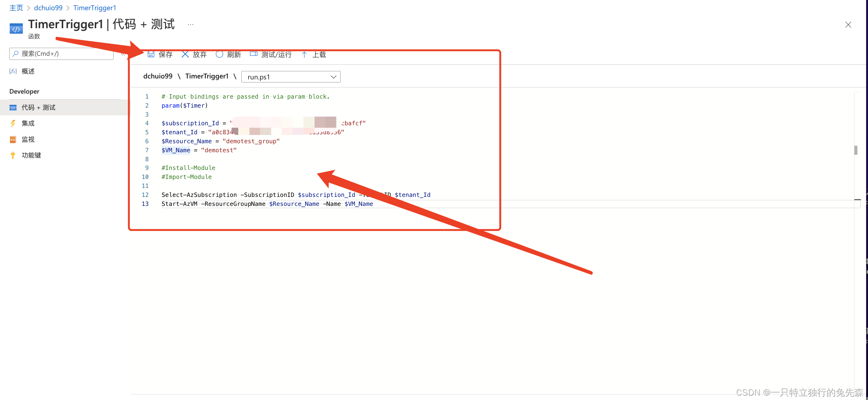Click the 保存 label in toolbar
This screenshot has height=400, width=868.
coord(165,55)
